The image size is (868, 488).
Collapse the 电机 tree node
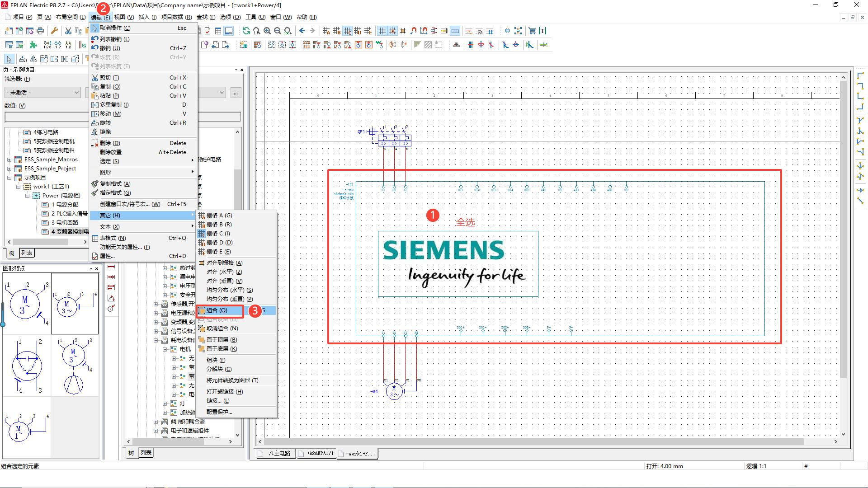point(165,349)
